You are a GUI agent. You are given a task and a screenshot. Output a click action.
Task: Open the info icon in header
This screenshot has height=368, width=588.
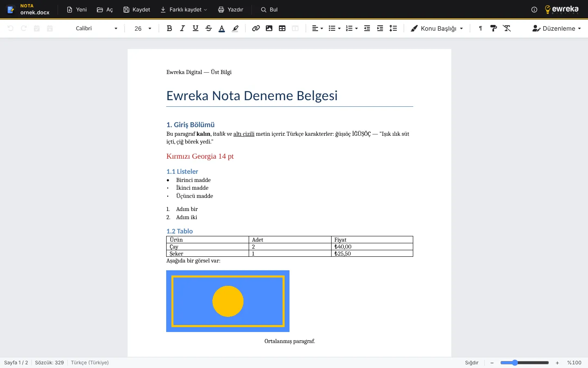tap(534, 9)
